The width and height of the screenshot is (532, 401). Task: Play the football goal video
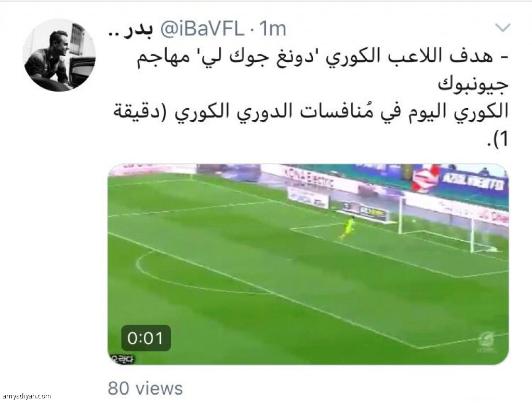coord(308,264)
